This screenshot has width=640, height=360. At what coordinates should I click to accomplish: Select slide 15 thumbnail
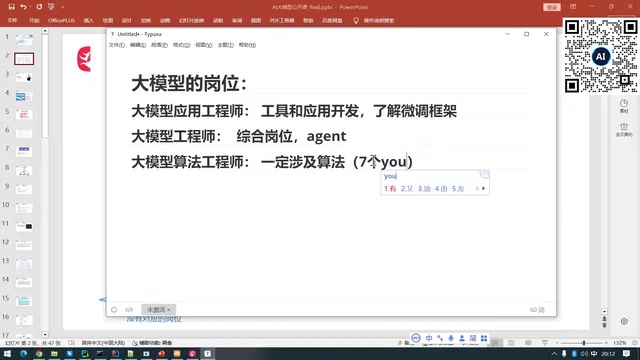24,301
